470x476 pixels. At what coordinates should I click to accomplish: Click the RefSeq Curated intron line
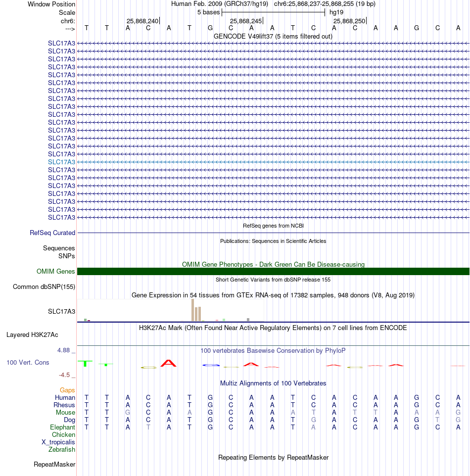[x=273, y=233]
